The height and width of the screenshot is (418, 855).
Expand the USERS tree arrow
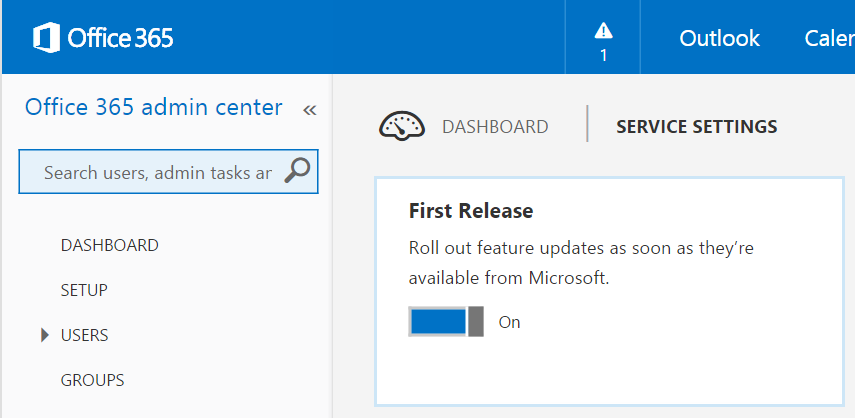45,335
